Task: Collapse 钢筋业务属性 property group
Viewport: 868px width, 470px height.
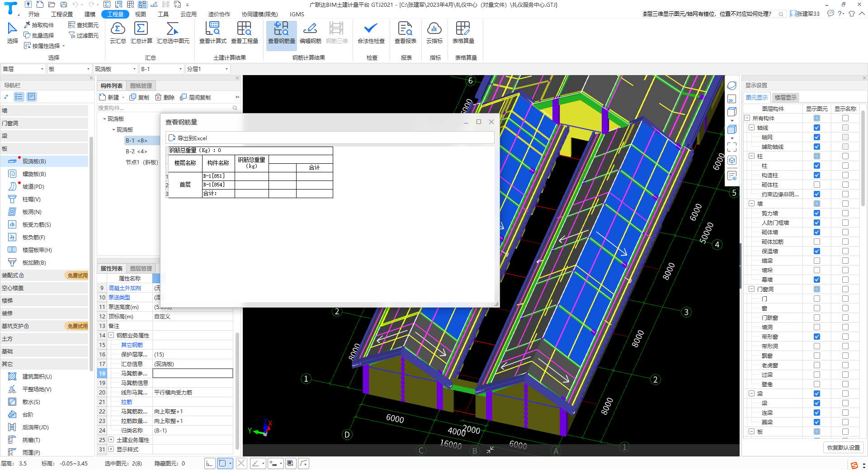Action: (111, 335)
